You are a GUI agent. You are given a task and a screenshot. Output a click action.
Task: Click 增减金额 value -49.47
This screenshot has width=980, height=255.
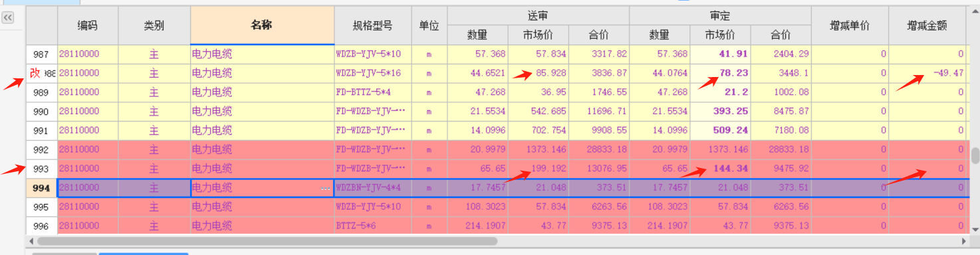927,73
